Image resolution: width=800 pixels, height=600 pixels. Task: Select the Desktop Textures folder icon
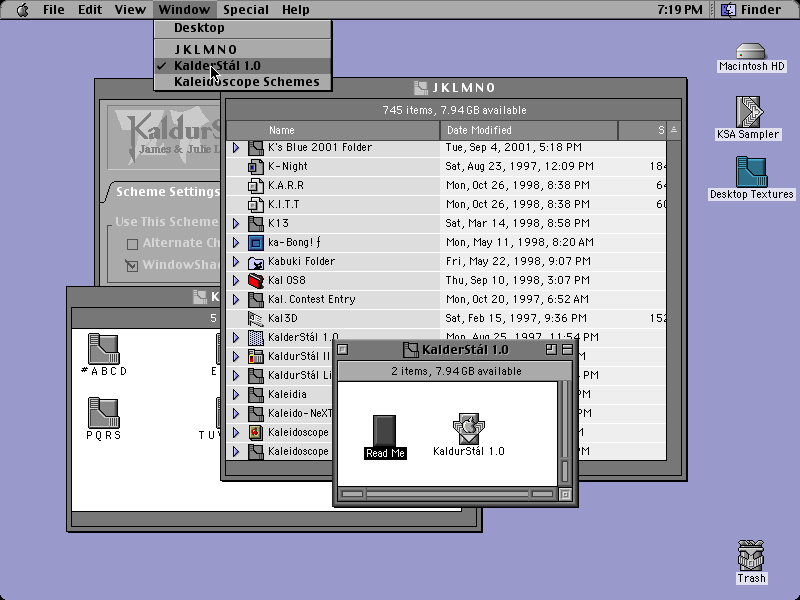pyautogui.click(x=751, y=172)
